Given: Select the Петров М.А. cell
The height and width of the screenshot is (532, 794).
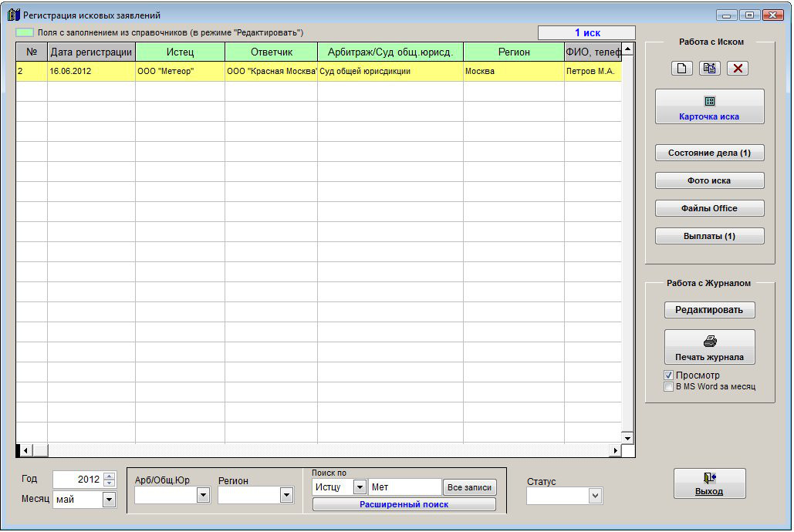Looking at the screenshot, I should tap(593, 72).
